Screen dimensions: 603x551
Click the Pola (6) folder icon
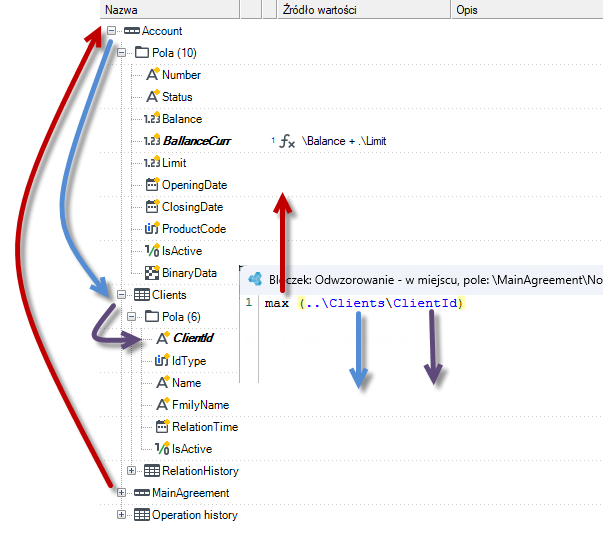coord(152,316)
